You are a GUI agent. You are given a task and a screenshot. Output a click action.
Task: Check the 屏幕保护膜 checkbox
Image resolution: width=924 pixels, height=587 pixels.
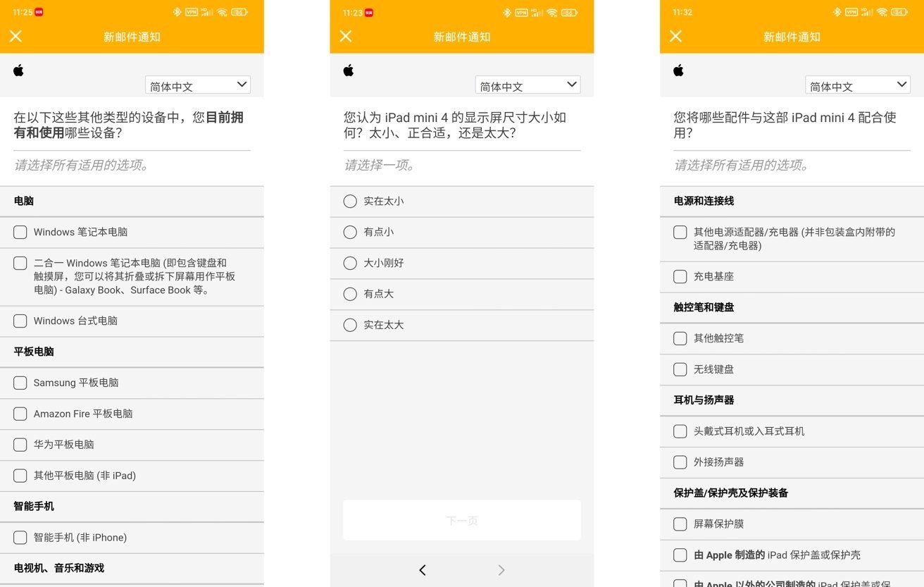coord(680,524)
